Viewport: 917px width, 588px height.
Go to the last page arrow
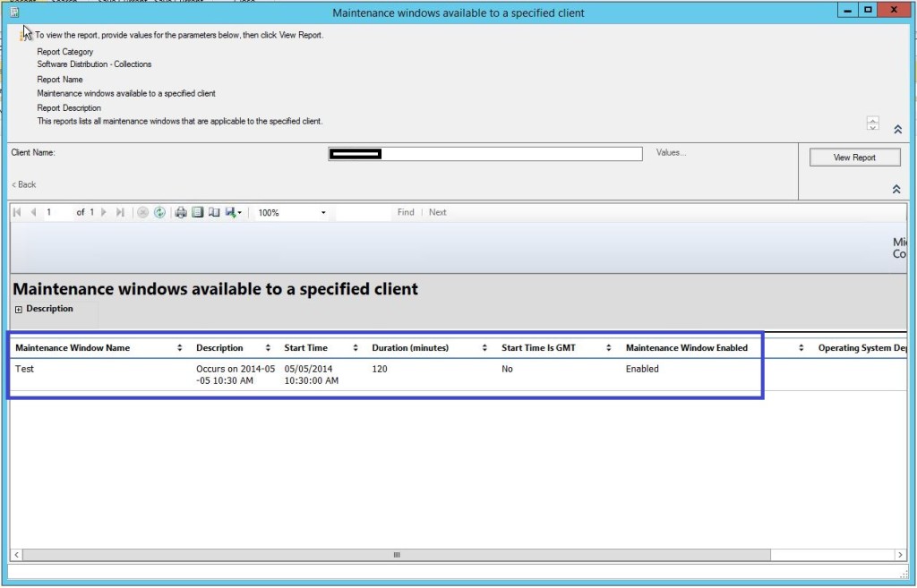(x=120, y=213)
